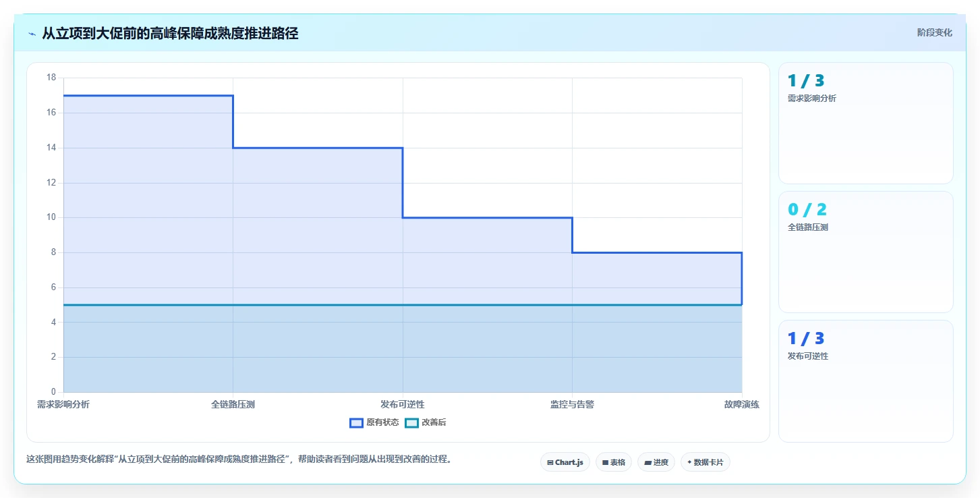980x498 pixels.
Task: Click the 故障演练 x-axis label
Action: click(742, 404)
